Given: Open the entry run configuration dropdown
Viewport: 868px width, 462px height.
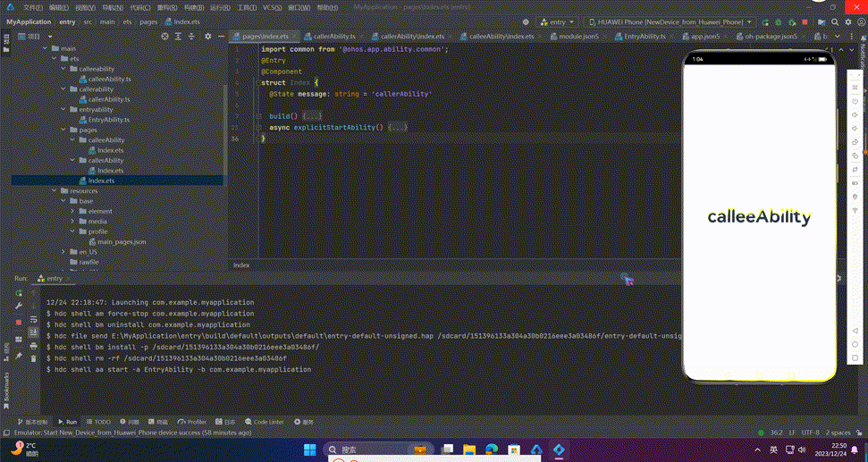Looking at the screenshot, I should [557, 21].
